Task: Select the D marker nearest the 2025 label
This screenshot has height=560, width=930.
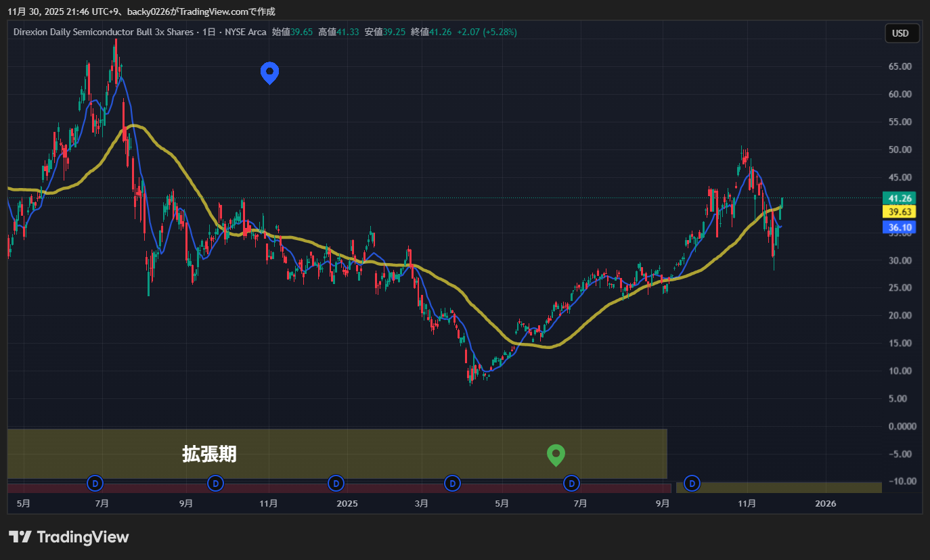Action: pos(336,483)
